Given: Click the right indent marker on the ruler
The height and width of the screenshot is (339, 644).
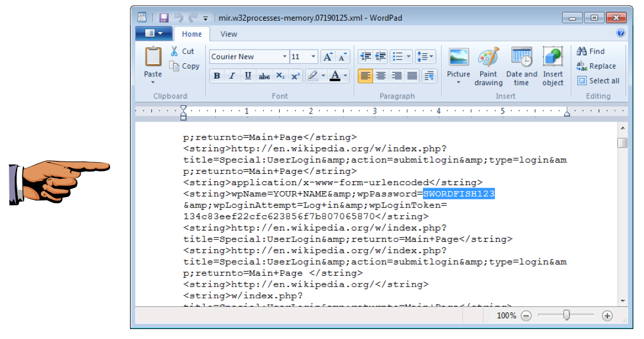Looking at the screenshot, I should point(567,114).
